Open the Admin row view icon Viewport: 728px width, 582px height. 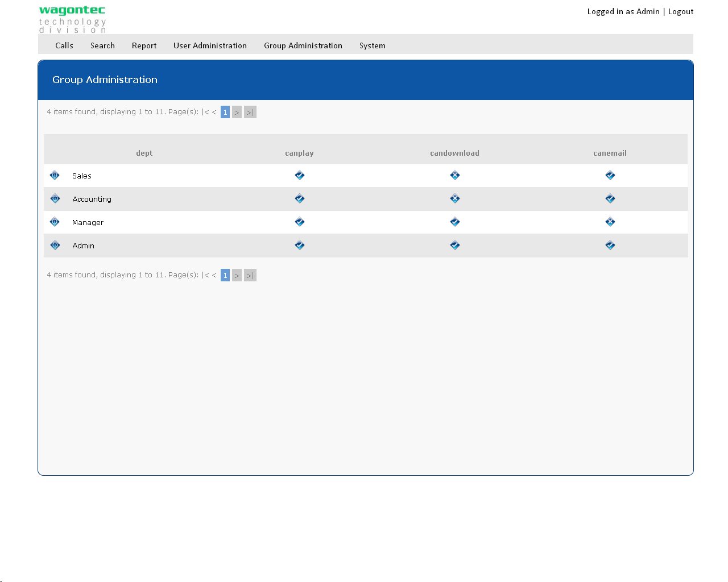(55, 245)
